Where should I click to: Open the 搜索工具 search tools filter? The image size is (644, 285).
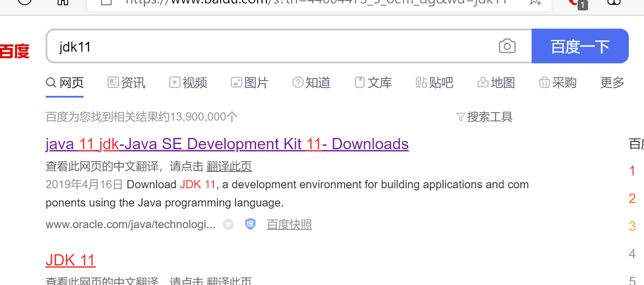485,117
